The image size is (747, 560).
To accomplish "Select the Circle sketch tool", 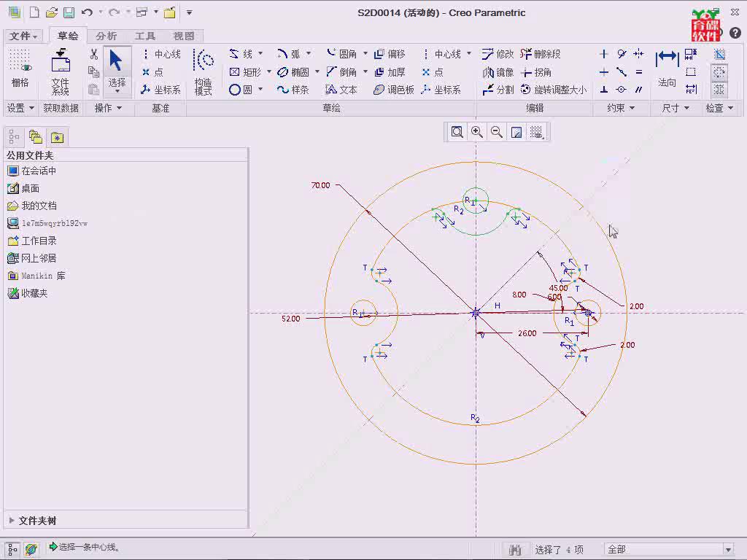I will pyautogui.click(x=240, y=90).
